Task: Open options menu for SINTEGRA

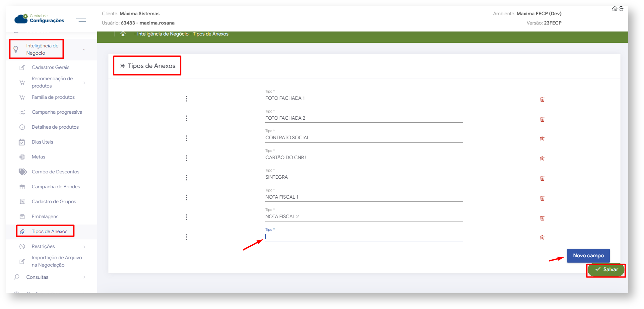Action: pos(187,178)
